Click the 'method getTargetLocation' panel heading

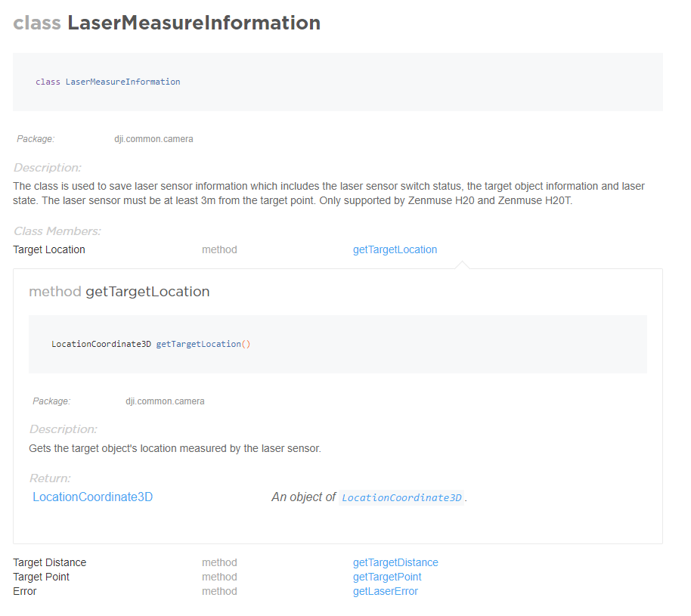point(119,292)
